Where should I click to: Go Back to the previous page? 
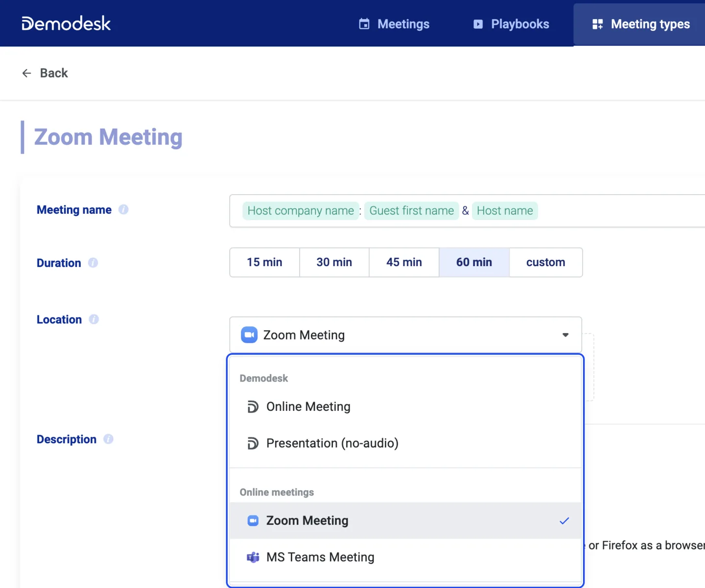(x=45, y=73)
